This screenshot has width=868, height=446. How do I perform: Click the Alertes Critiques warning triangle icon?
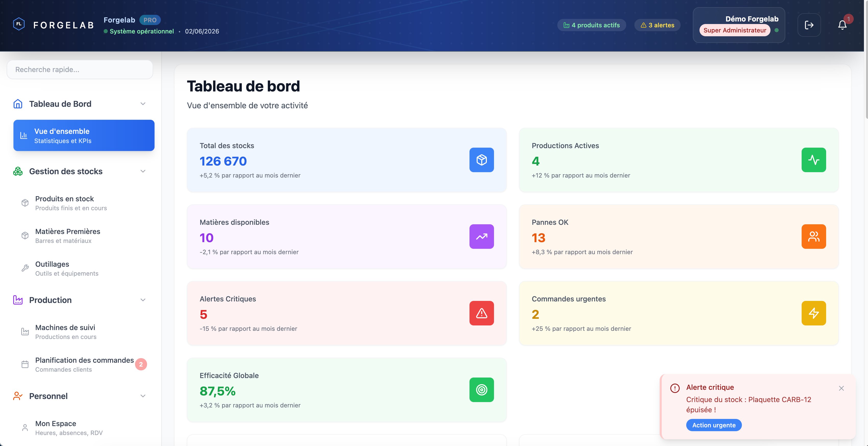(481, 313)
